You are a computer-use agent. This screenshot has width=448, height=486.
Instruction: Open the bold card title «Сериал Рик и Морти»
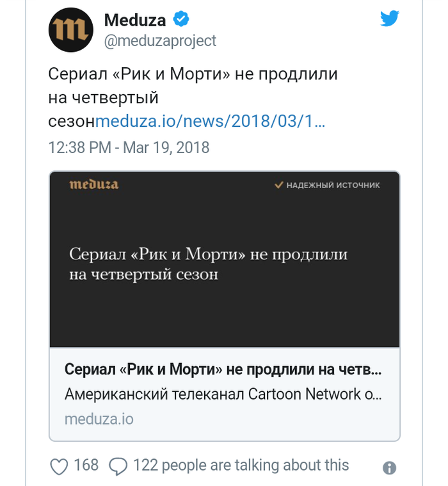[x=223, y=370]
